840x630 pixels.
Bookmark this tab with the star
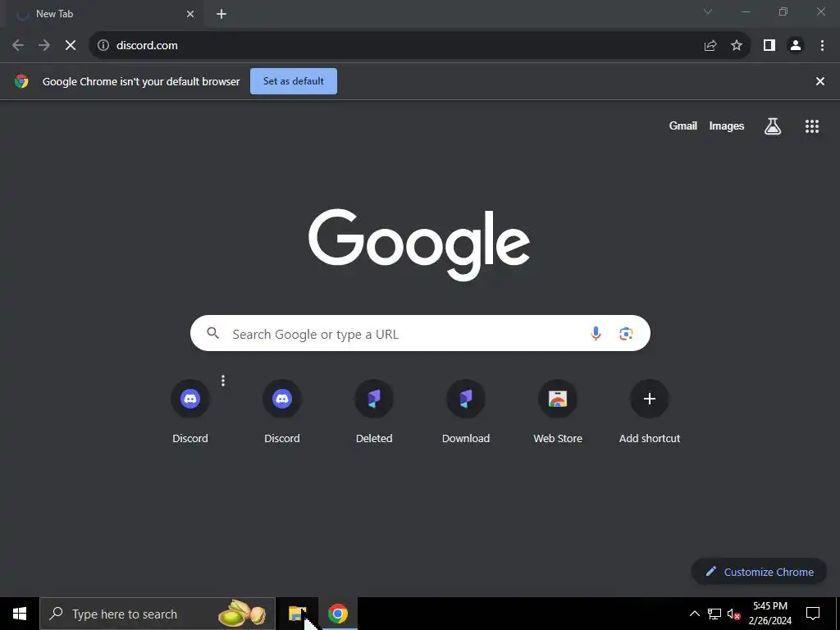(x=737, y=46)
